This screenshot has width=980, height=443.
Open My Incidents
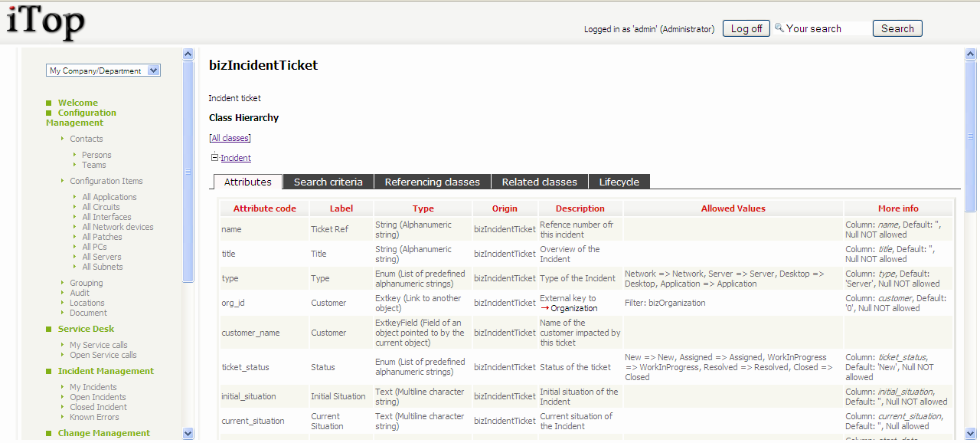point(93,387)
